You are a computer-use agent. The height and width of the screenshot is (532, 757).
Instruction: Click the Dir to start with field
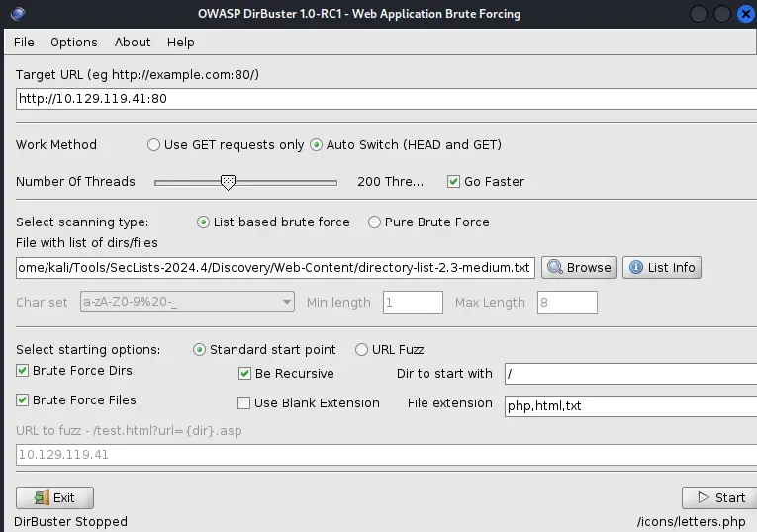click(630, 374)
